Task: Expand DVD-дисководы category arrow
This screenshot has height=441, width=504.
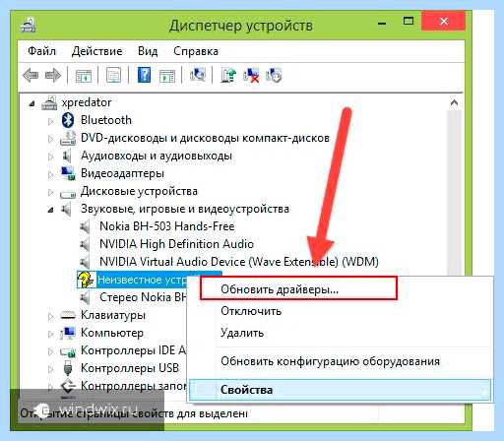Action: [50, 139]
